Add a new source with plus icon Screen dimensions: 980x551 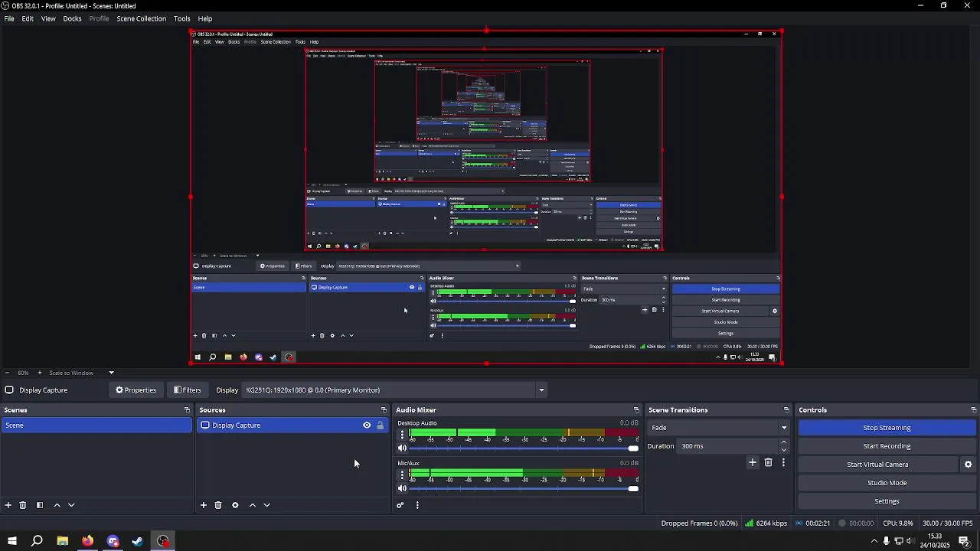204,505
